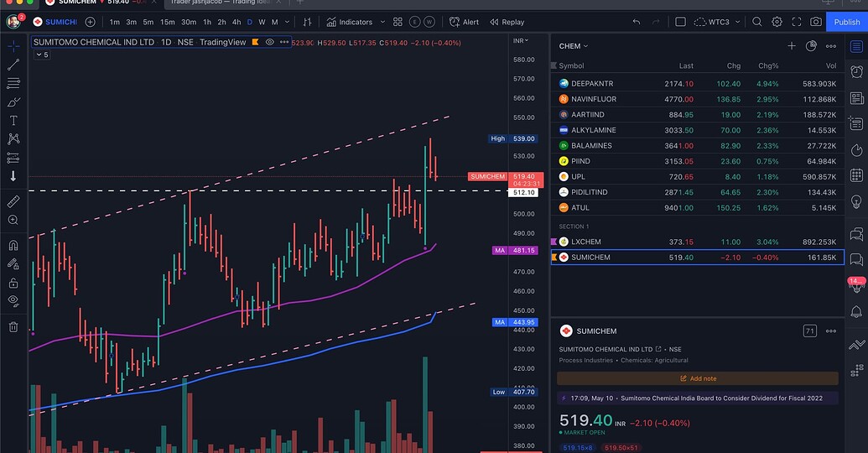Select the ruler measure tool

point(13,201)
